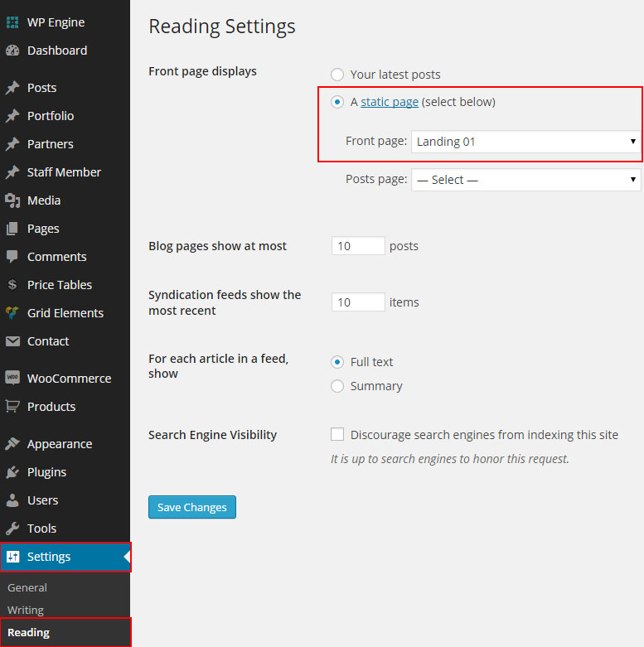Click the blog pages count field
Viewport: 644px width, 647px height.
pyautogui.click(x=358, y=246)
